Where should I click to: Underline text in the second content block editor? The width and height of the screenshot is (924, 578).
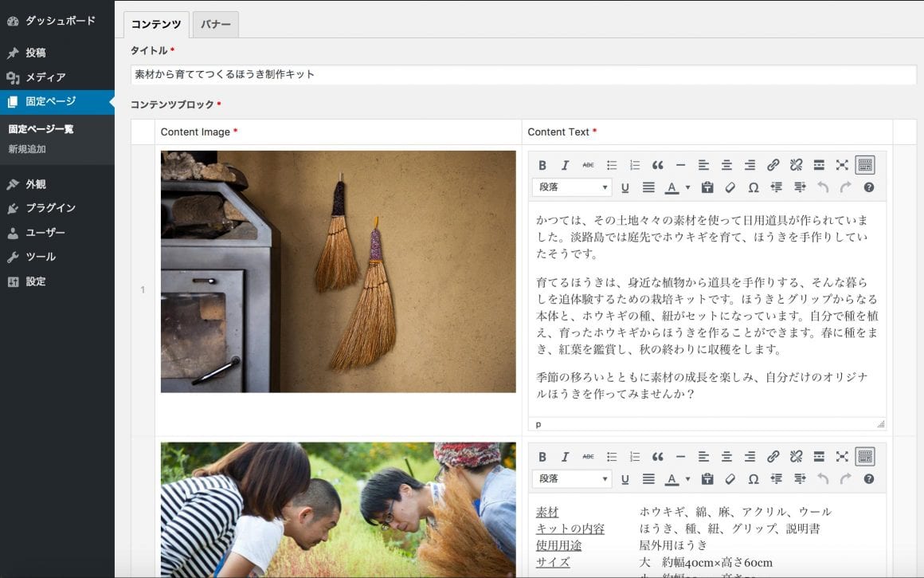(x=625, y=479)
